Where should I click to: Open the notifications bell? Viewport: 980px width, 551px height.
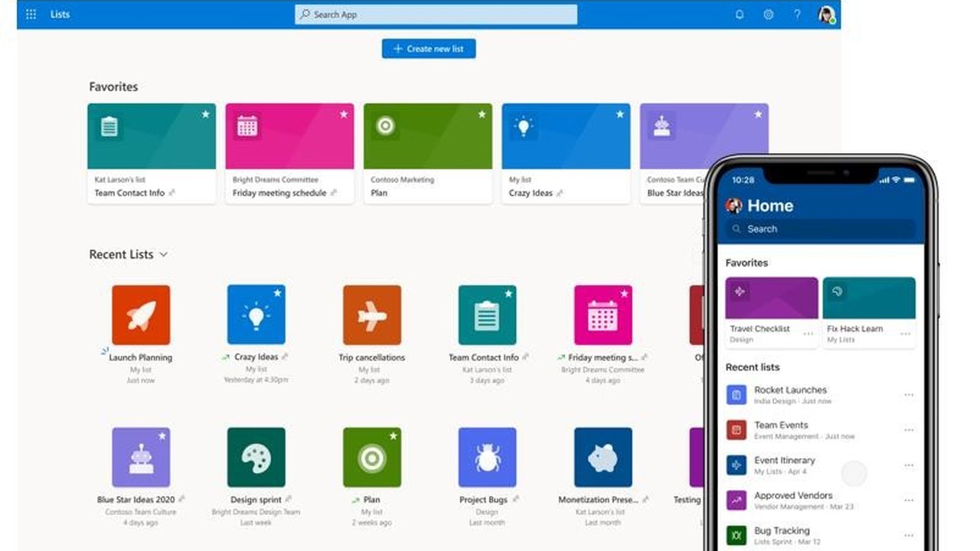740,15
